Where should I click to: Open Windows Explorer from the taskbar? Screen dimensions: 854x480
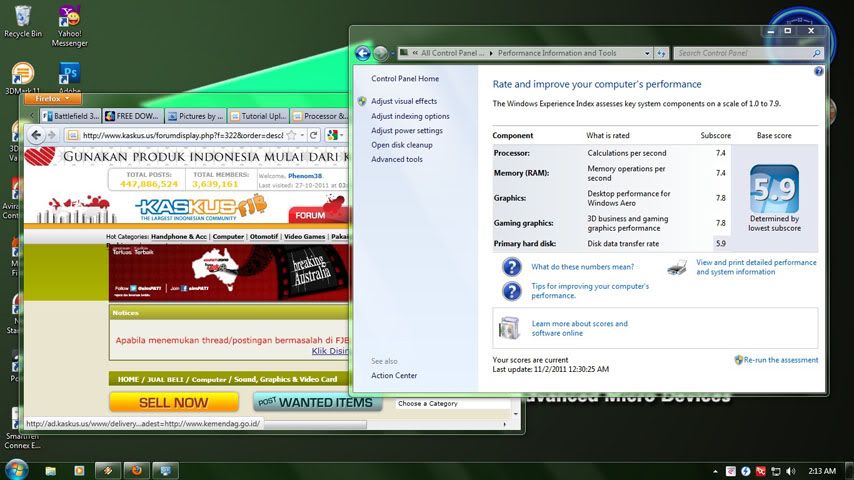[x=51, y=470]
